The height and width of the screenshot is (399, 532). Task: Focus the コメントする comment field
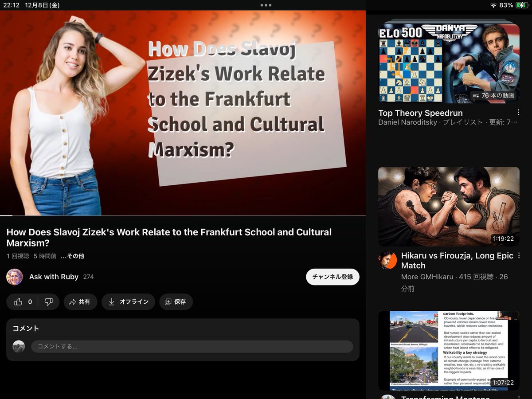(192, 346)
